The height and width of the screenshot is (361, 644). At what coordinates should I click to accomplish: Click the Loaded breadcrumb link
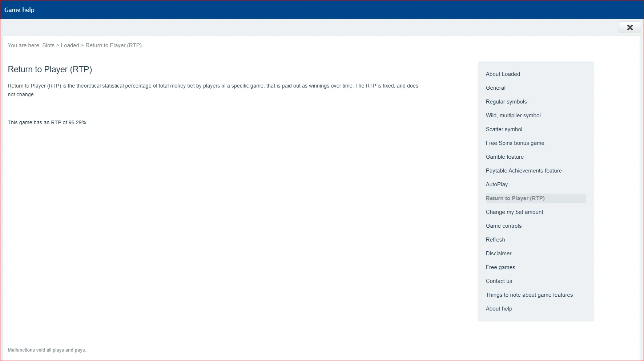click(70, 45)
